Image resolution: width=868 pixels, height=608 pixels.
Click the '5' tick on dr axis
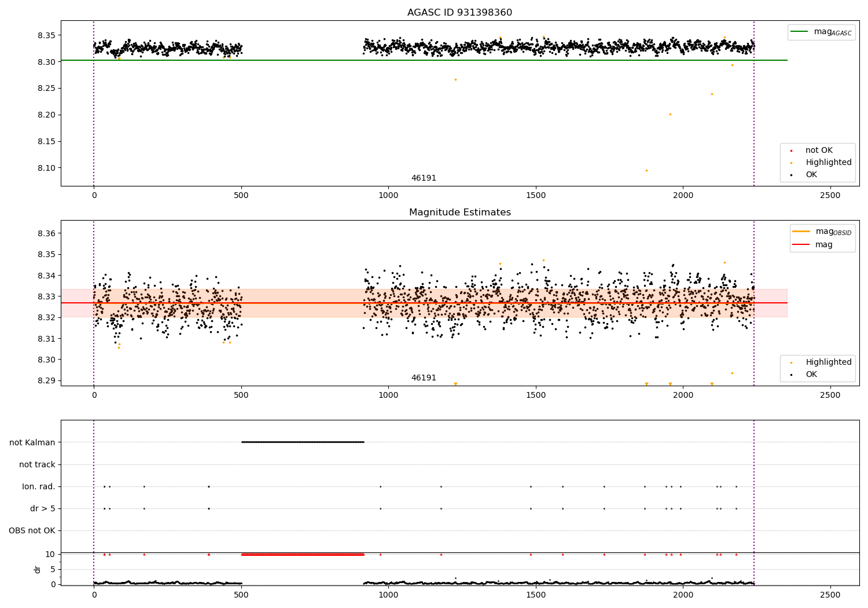click(53, 570)
